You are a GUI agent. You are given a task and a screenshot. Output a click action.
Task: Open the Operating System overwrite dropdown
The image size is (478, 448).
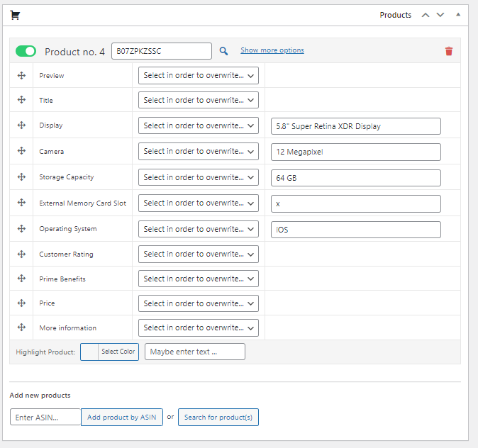(x=199, y=229)
